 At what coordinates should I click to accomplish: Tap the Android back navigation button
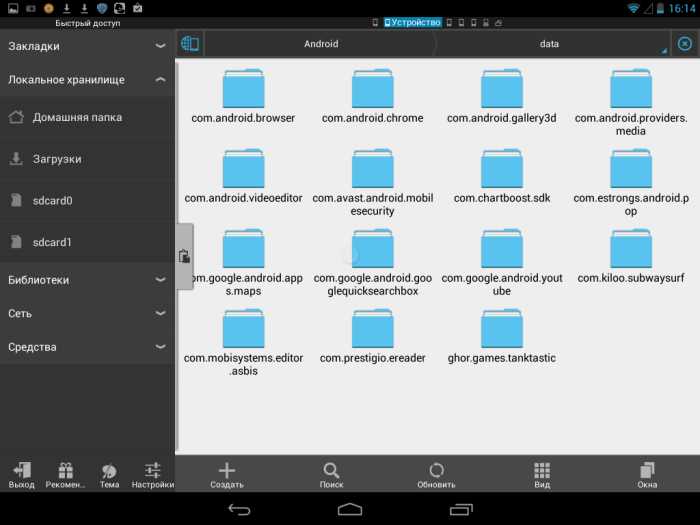coord(239,509)
